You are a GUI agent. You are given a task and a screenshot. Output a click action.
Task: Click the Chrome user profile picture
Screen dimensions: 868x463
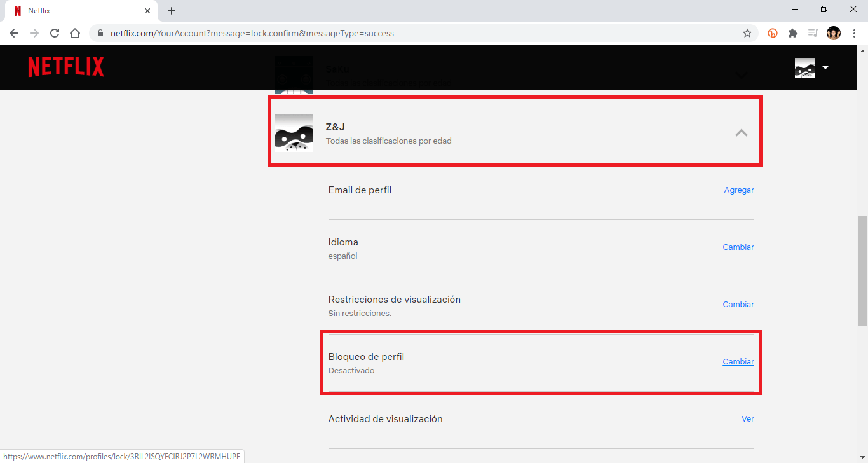tap(834, 33)
